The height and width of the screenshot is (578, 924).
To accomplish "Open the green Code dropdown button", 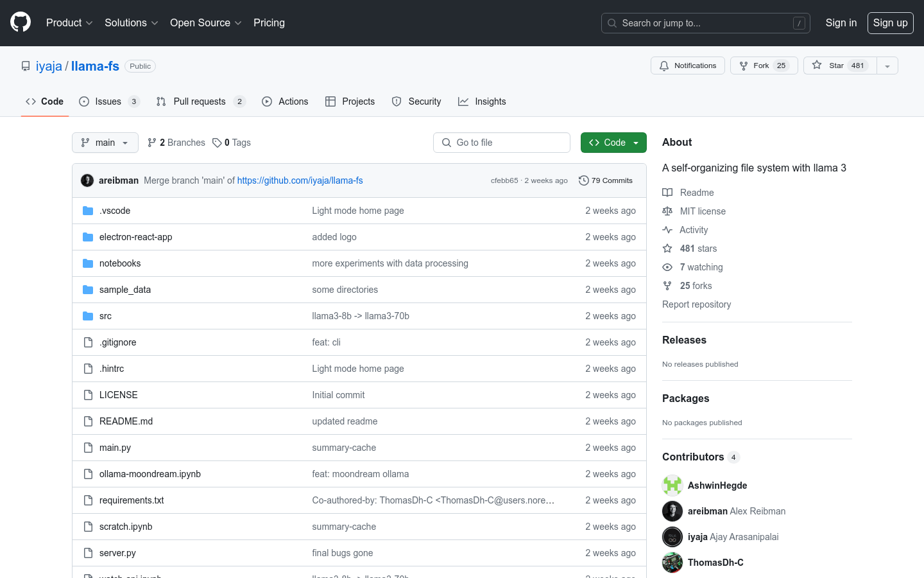I will pyautogui.click(x=613, y=143).
